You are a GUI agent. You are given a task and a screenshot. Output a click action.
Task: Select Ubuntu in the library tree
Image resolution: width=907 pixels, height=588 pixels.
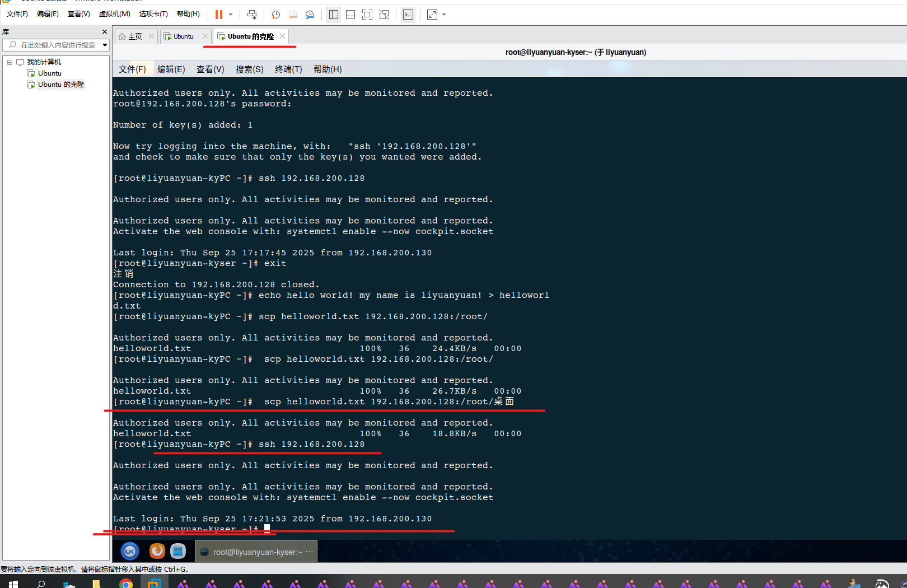pos(49,73)
